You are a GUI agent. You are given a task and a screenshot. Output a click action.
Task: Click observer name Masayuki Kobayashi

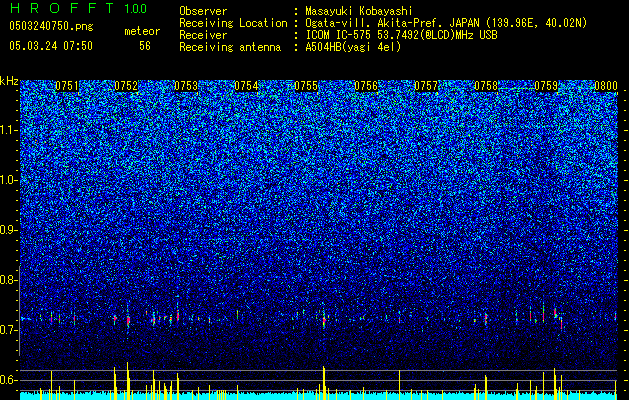click(359, 11)
